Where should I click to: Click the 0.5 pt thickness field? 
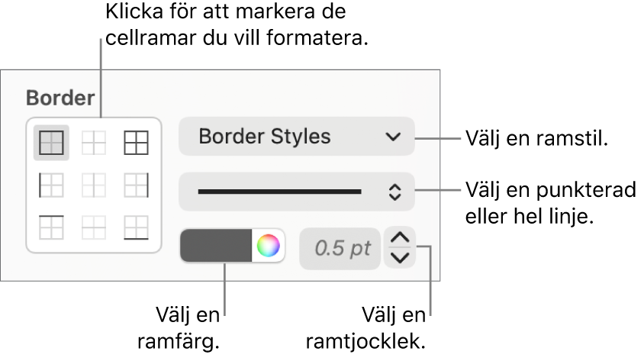coord(340,249)
